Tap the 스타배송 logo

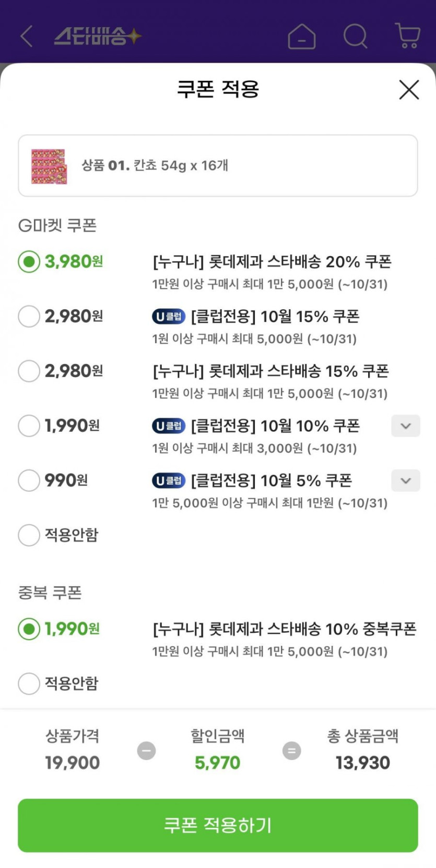coord(97,37)
